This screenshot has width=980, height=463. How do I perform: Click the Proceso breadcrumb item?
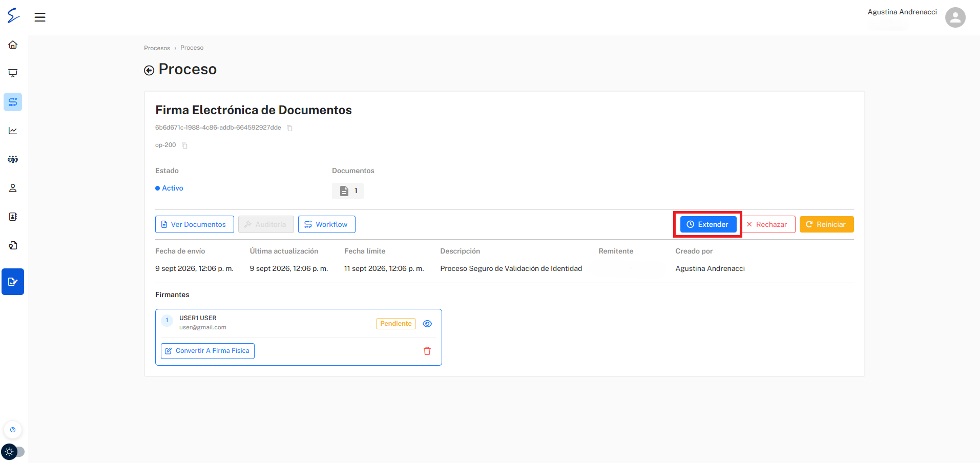click(192, 48)
